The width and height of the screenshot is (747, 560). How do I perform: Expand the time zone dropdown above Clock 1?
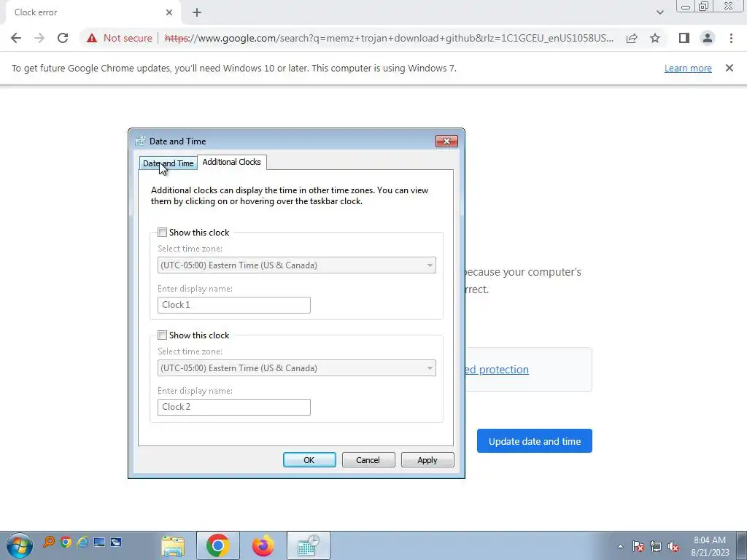pos(296,265)
